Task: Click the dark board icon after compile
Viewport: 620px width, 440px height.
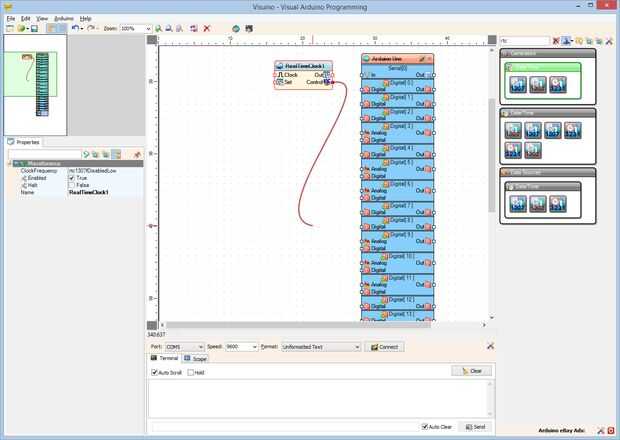Action: point(249,28)
